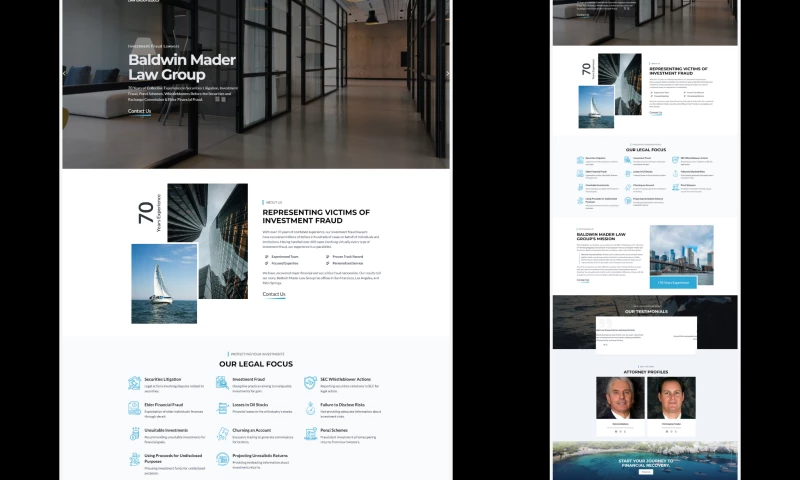800x480 pixels.
Task: Go to previous hero slide with left arrow
Action: 64,73
